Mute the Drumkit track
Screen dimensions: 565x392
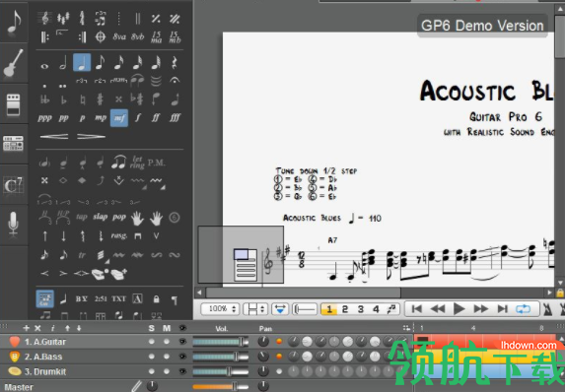click(166, 371)
